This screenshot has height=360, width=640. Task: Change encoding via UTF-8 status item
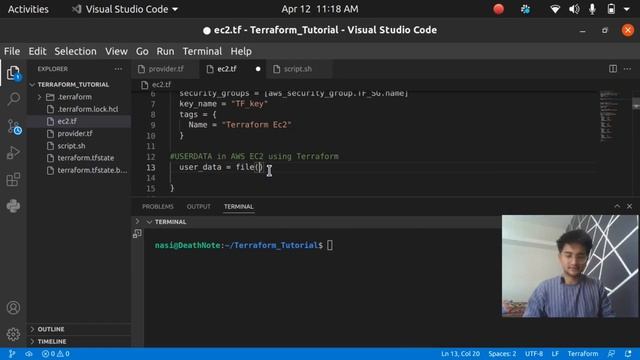(x=534, y=354)
